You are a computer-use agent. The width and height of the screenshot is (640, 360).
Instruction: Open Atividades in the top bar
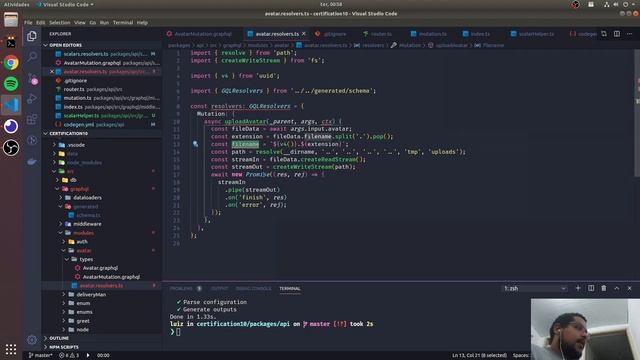click(x=16, y=4)
